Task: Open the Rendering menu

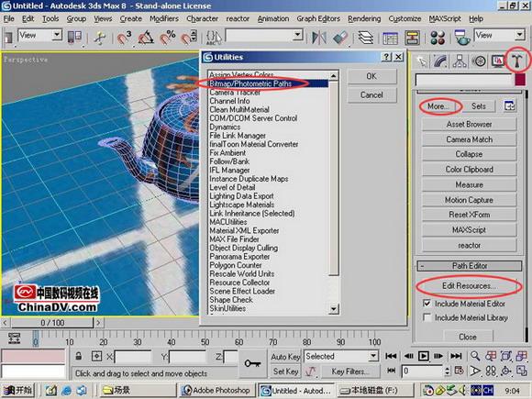Action: click(x=364, y=18)
